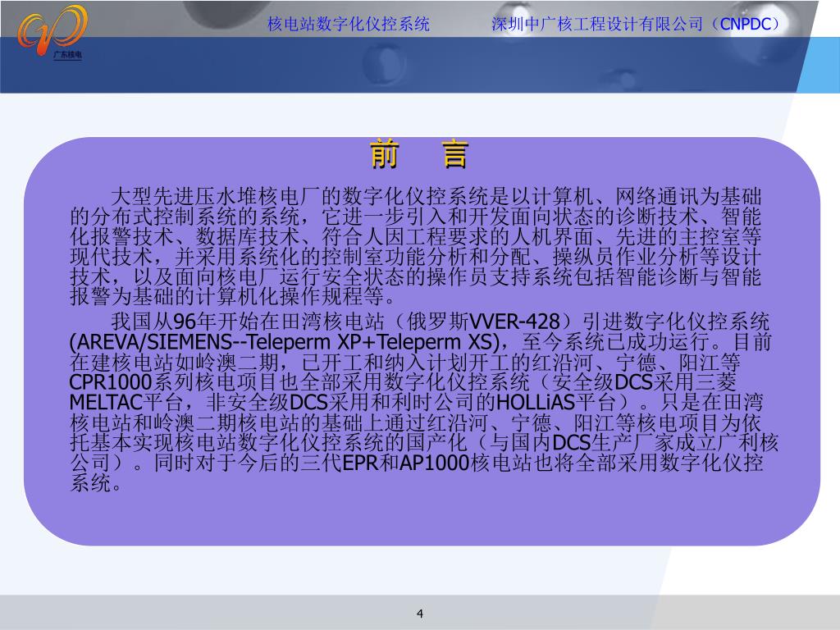Click the line starting MELTAC平台
Screen dimensions: 840x630
(x=417, y=402)
